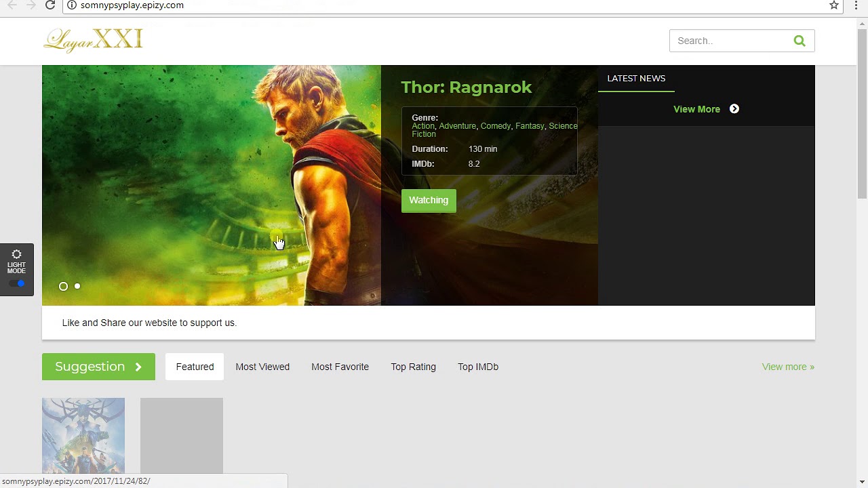Click the View more » link
This screenshot has height=488, width=868.
click(788, 367)
